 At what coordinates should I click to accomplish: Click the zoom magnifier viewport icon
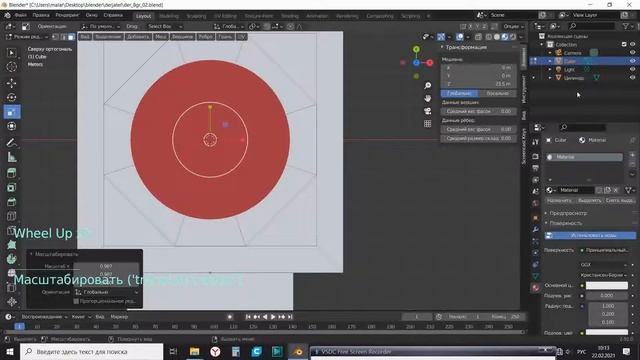click(x=427, y=86)
